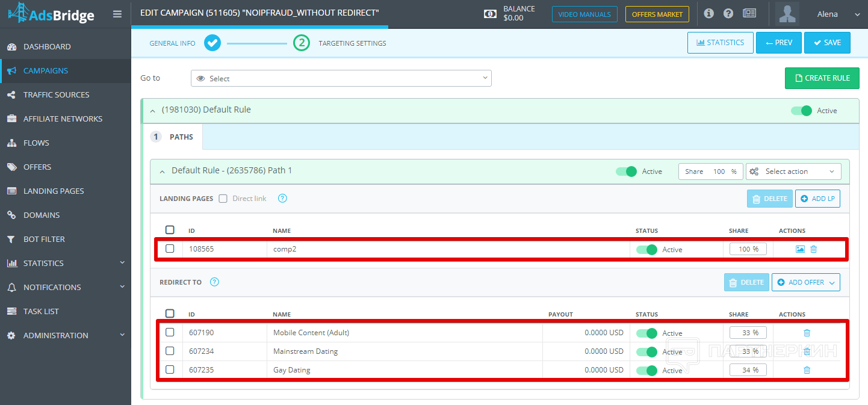Click the Create Rule button

coord(822,78)
